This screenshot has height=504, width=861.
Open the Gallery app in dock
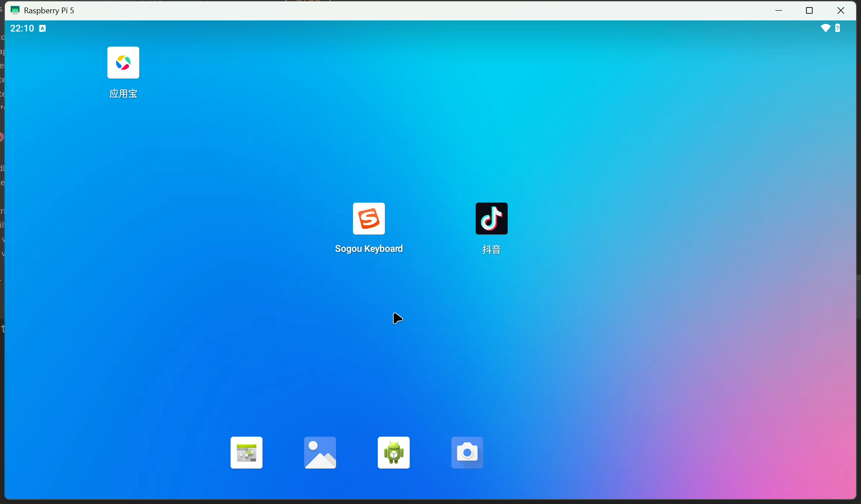coord(320,453)
